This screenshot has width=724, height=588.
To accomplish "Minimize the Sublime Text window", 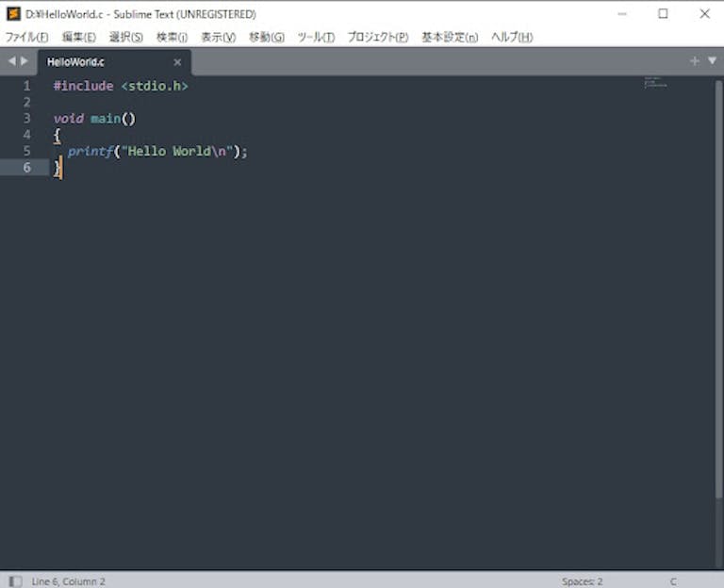I will coord(622,14).
